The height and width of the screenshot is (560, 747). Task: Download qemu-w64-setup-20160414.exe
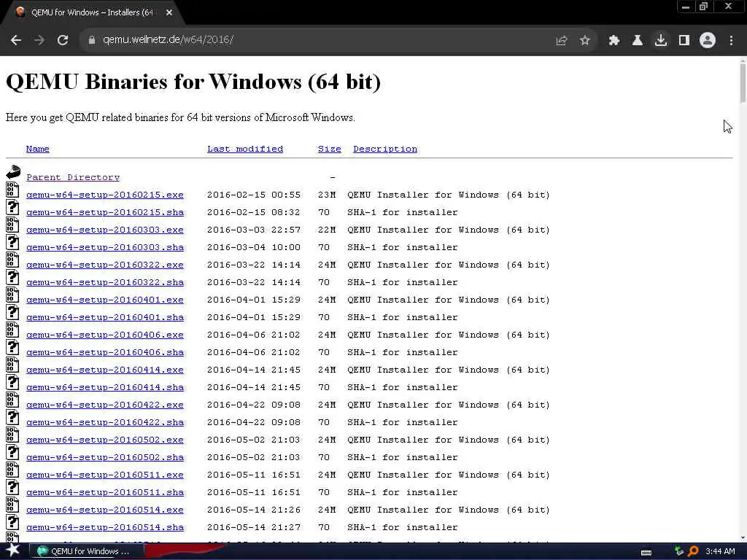(x=105, y=370)
